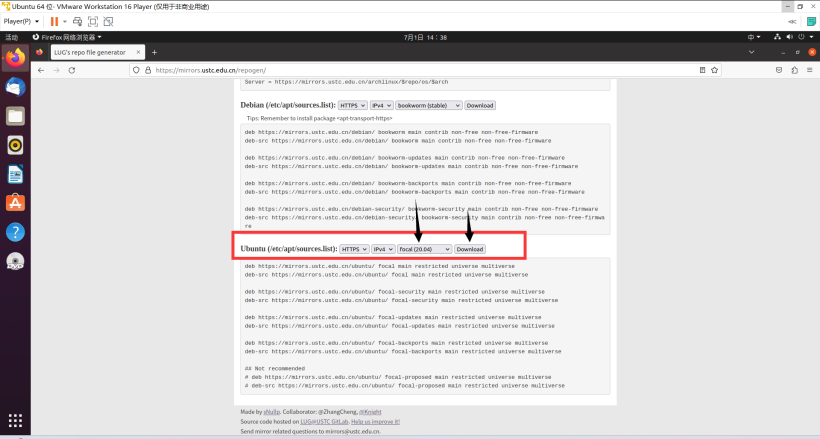Expand the Debian HTTPS protocol dropdown

pos(352,105)
